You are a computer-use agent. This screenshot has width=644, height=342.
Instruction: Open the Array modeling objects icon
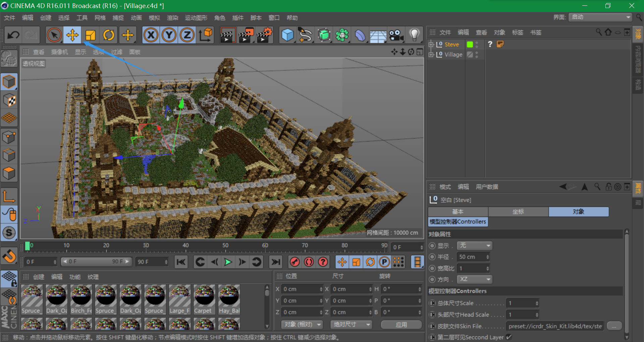click(342, 35)
